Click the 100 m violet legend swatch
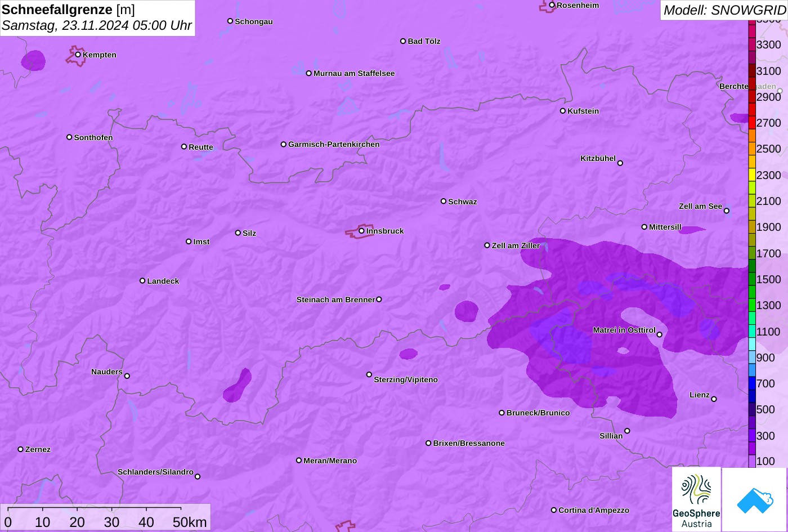 tap(752, 461)
